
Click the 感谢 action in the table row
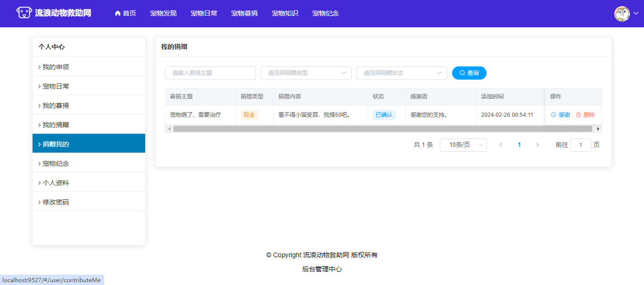(x=560, y=115)
